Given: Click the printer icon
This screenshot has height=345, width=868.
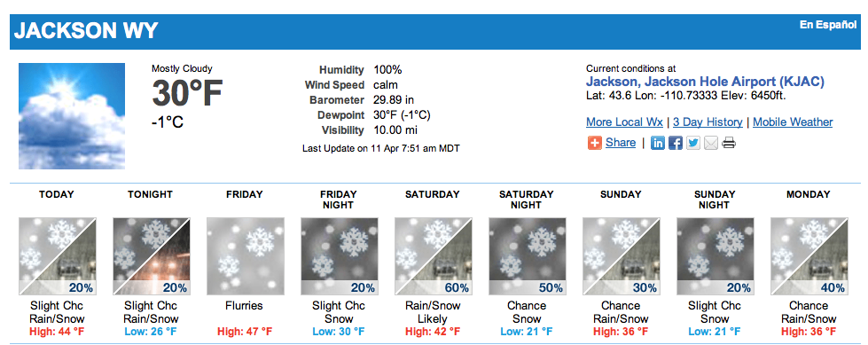Looking at the screenshot, I should coord(729,143).
